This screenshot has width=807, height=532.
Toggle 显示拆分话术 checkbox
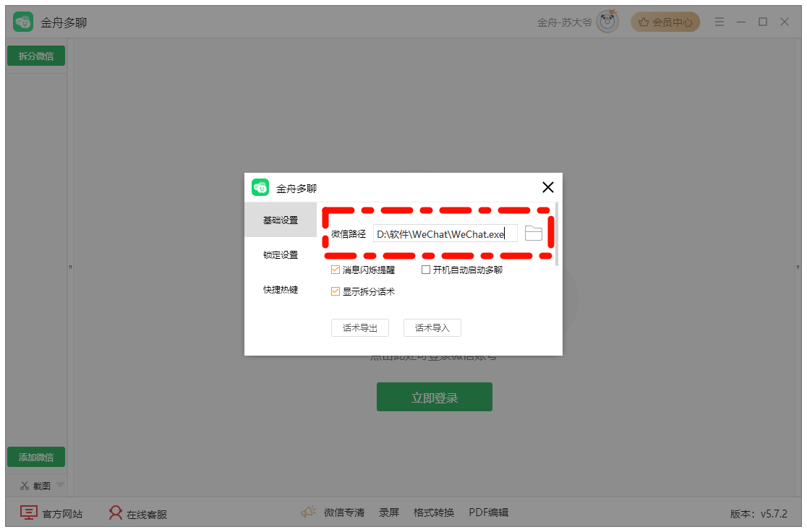(x=336, y=291)
